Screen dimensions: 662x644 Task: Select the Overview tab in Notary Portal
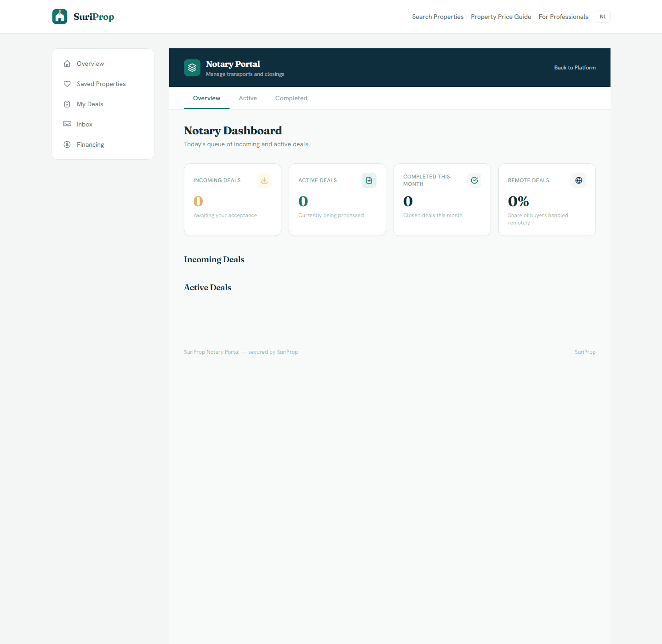pos(207,98)
